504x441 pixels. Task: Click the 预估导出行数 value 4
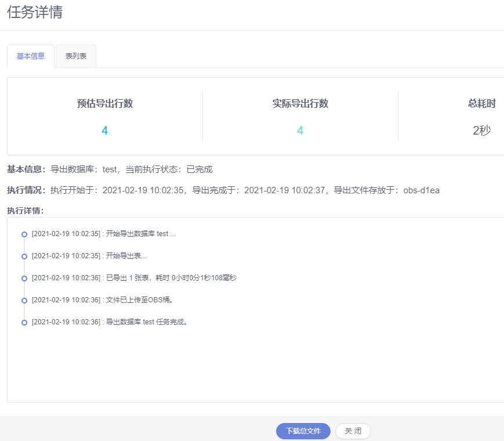[x=104, y=131]
